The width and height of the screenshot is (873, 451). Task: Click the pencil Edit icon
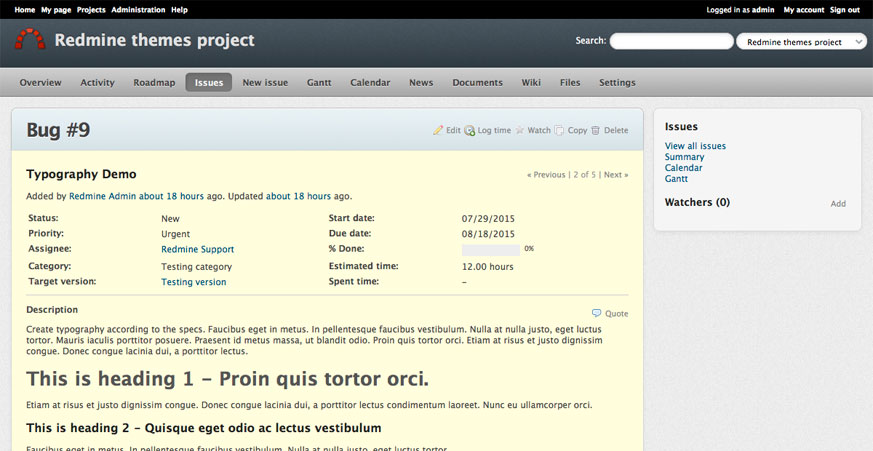438,130
